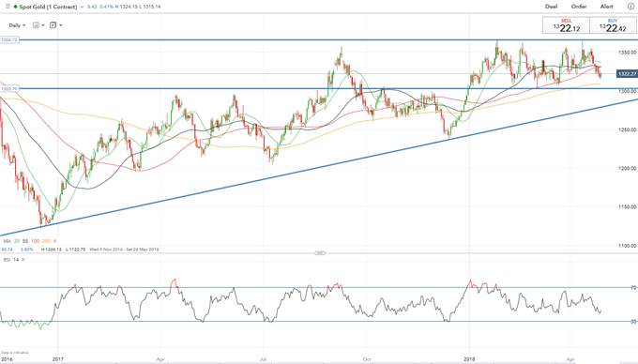Open the Daily timeframe dropdown
The image size is (638, 364).
pos(17,25)
